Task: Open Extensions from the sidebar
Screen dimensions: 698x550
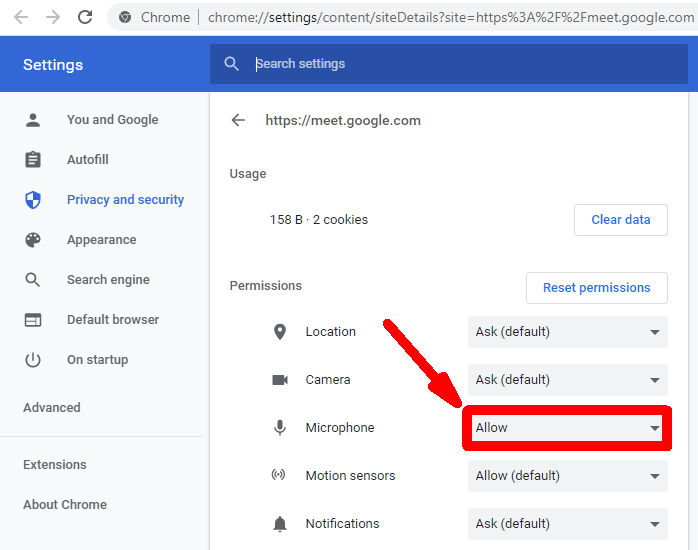Action: pos(55,465)
